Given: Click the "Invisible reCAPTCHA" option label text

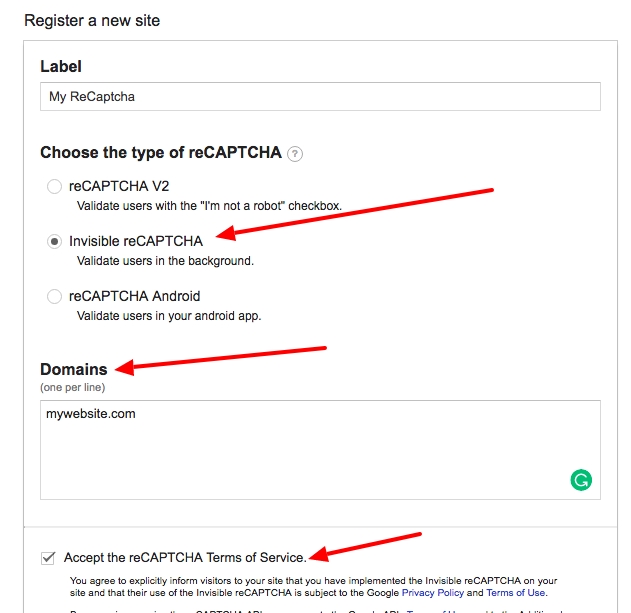Looking at the screenshot, I should (x=136, y=241).
